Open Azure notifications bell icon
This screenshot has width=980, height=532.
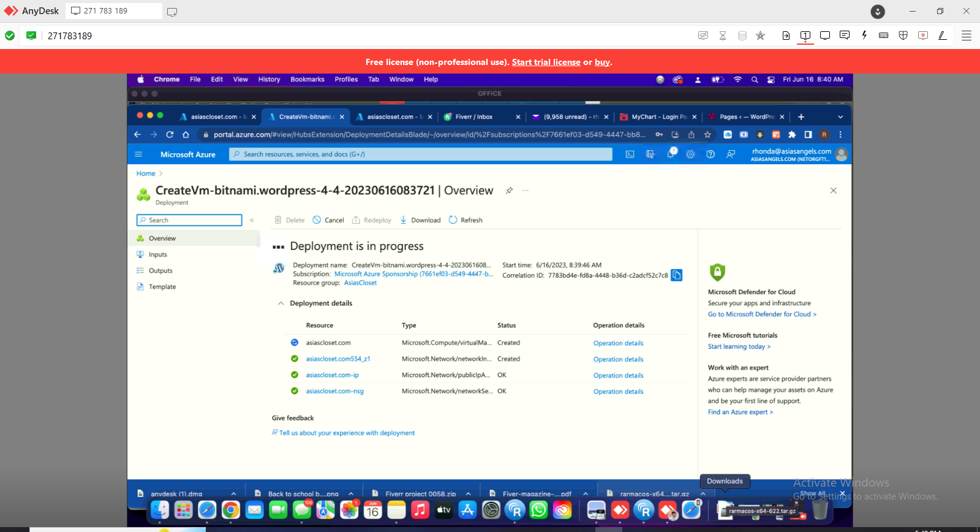tap(671, 154)
